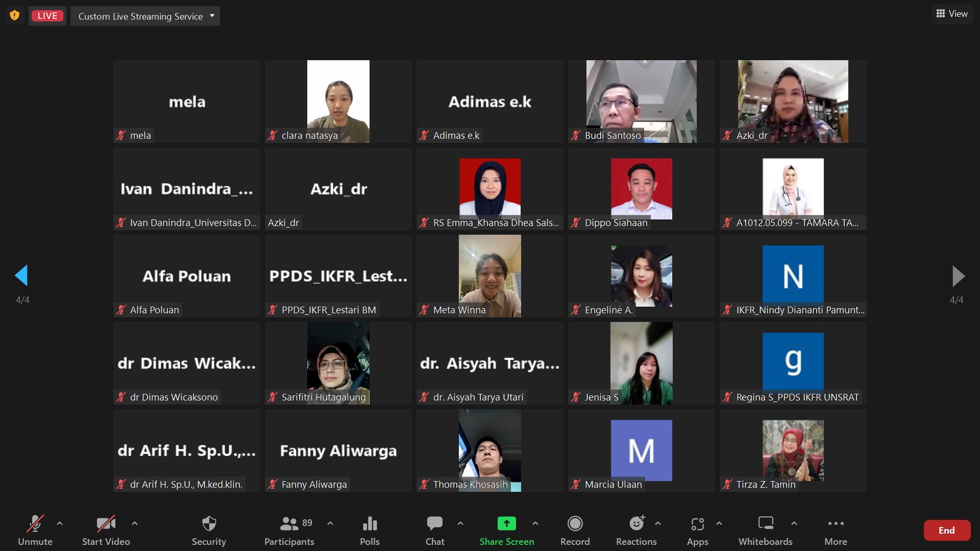980x551 pixels.
Task: Click muted mic icon beside Alfa Poluan
Action: pos(121,310)
